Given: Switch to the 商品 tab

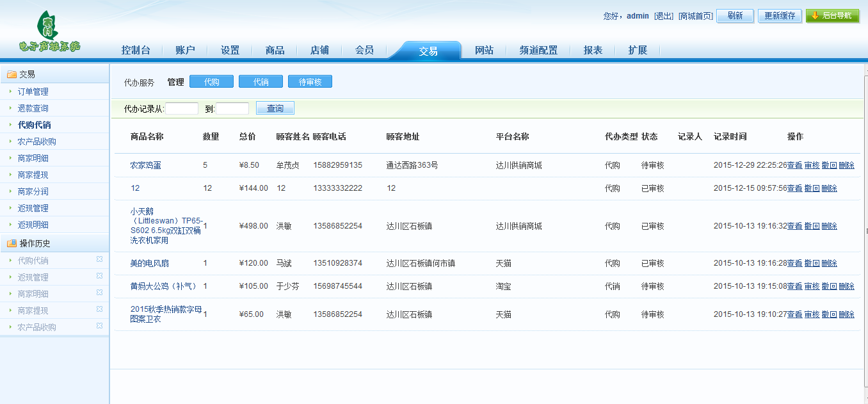Looking at the screenshot, I should click(x=275, y=50).
